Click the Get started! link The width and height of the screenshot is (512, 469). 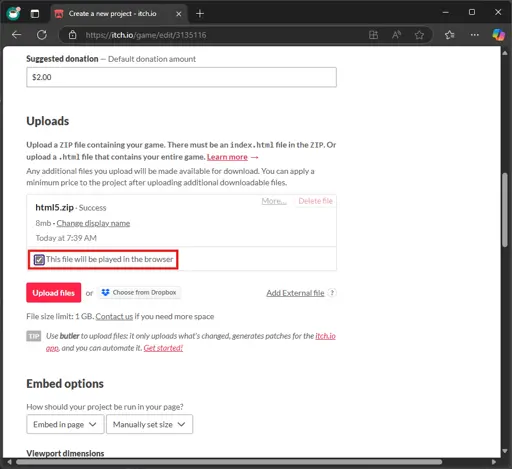[x=163, y=348]
